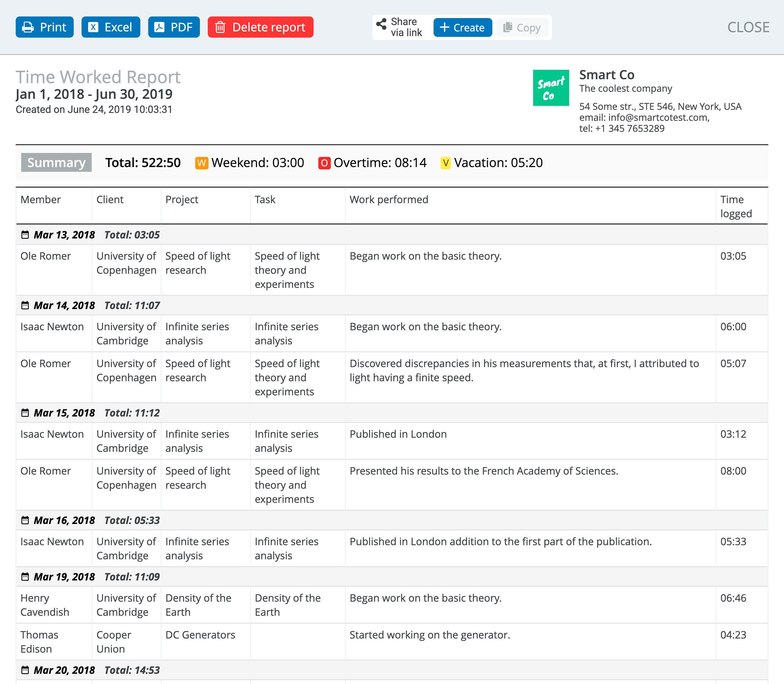Click the CLOSE link at top right
Screen dimensions: 784x684
tap(748, 27)
